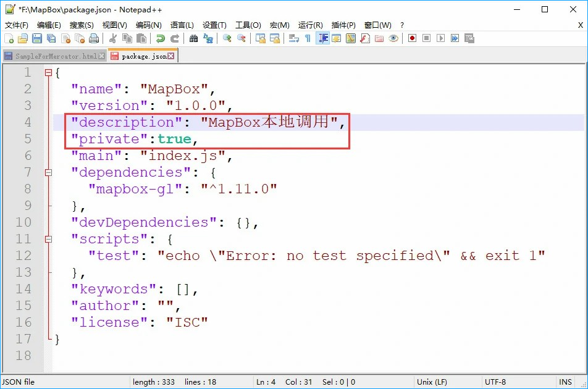Collapse the root JSON brace on line 1
588x389 pixels.
[x=48, y=72]
